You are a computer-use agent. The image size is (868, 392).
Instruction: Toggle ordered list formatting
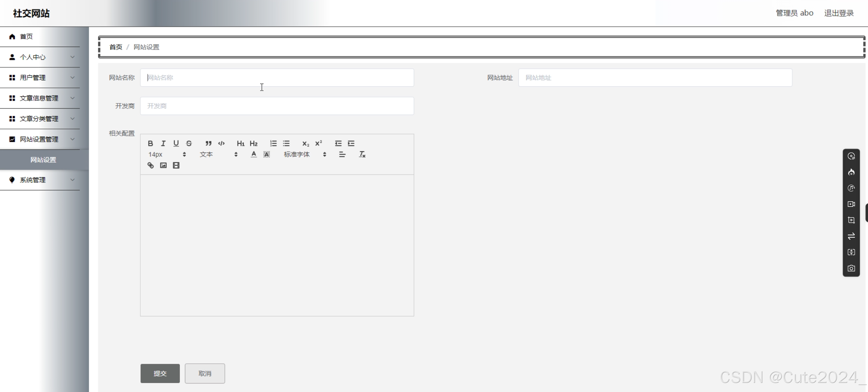[x=273, y=143]
